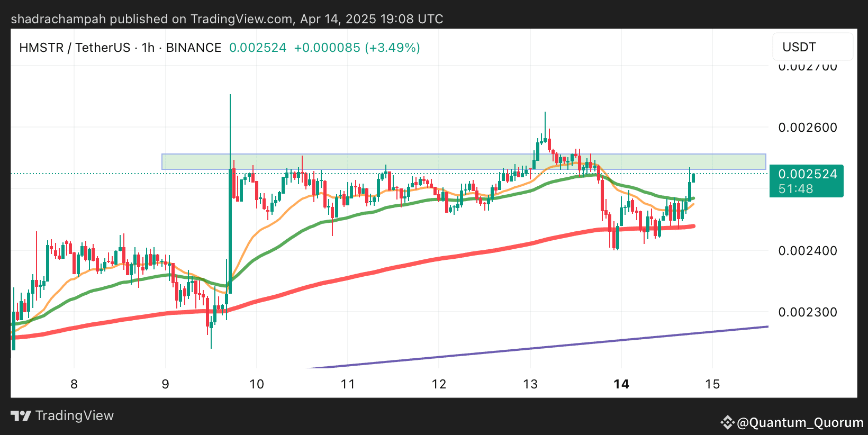868x435 pixels.
Task: Click date label 15 on time axis
Action: pos(712,384)
